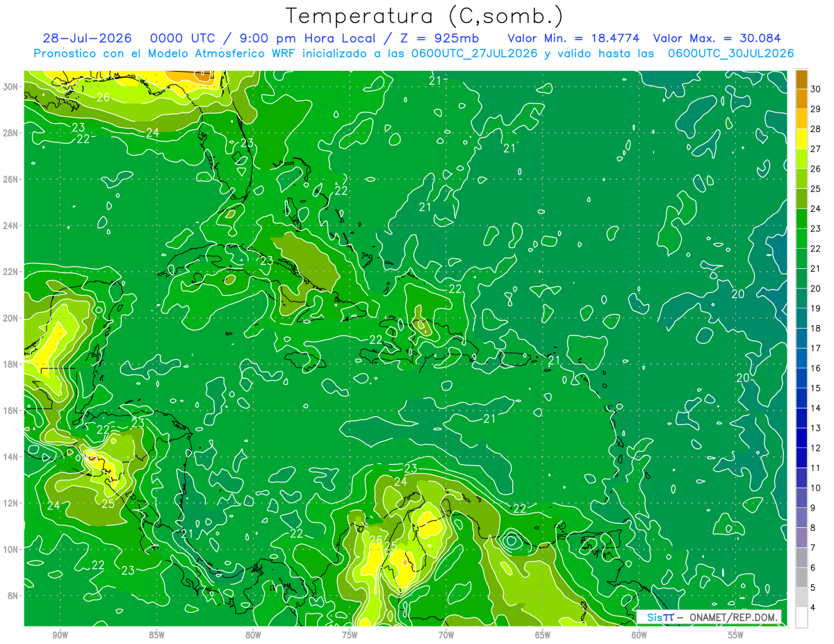The width and height of the screenshot is (834, 644).
Task: Click the "75W" longitude axis label
Action: 350,635
